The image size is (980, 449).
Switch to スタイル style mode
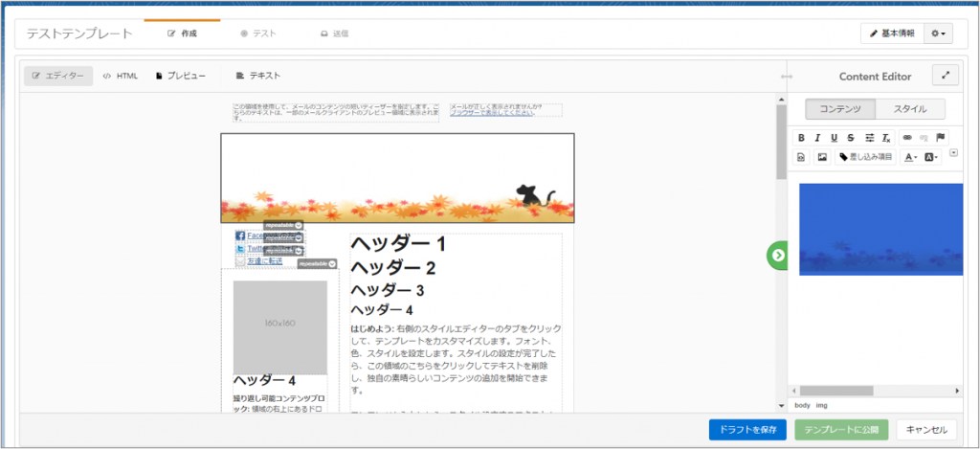click(x=909, y=109)
